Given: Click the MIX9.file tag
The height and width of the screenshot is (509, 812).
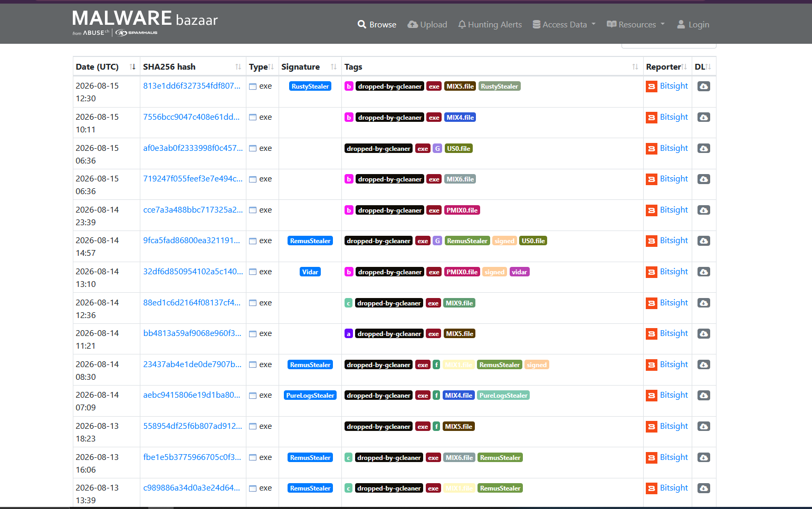Looking at the screenshot, I should click(459, 303).
